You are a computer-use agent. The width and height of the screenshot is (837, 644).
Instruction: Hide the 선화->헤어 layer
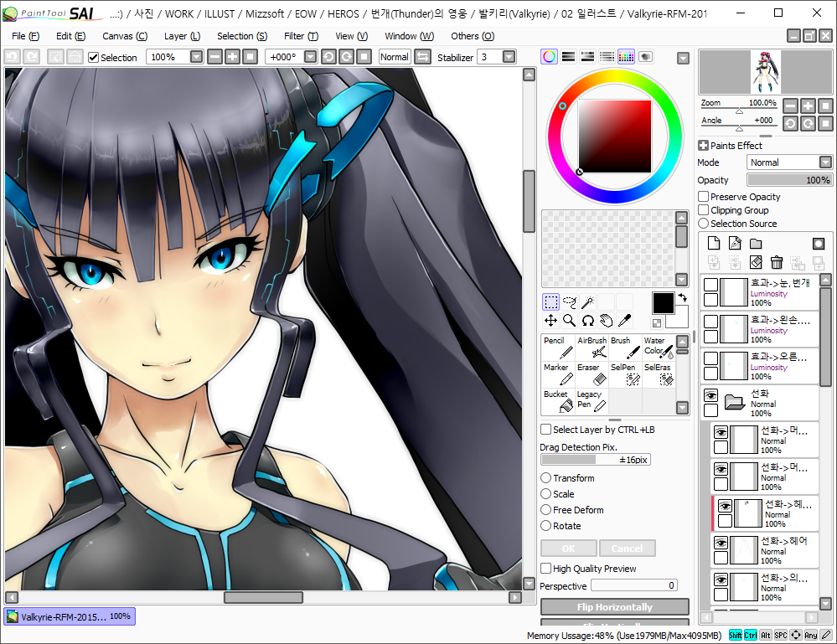[x=721, y=544]
